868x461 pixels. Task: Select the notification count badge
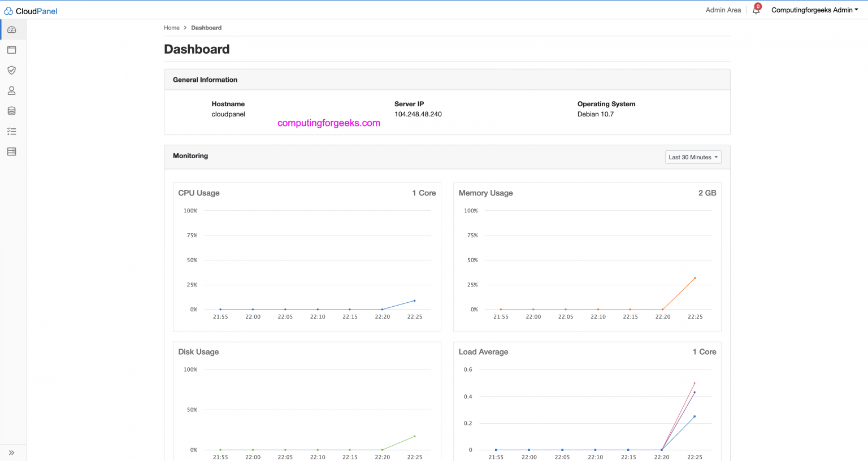pos(757,7)
